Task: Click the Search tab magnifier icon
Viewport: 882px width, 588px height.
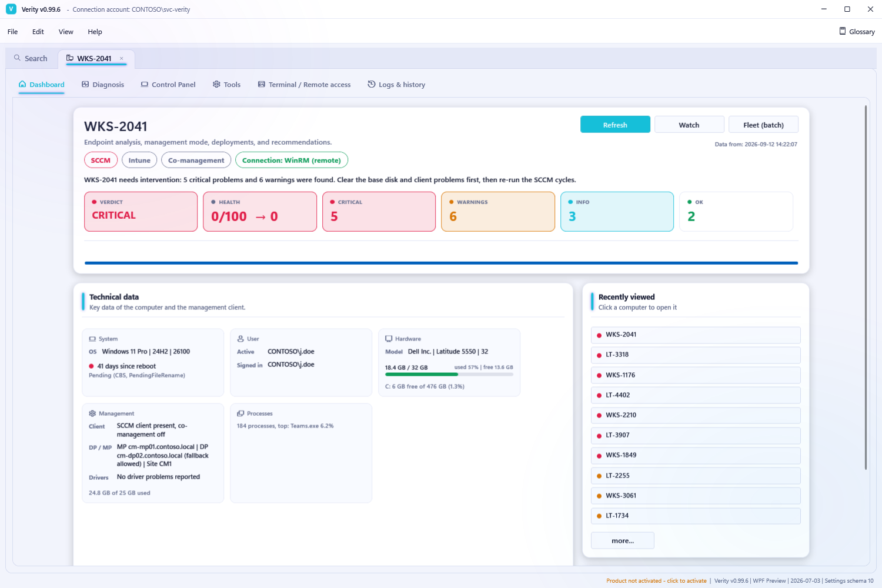Action: click(17, 58)
